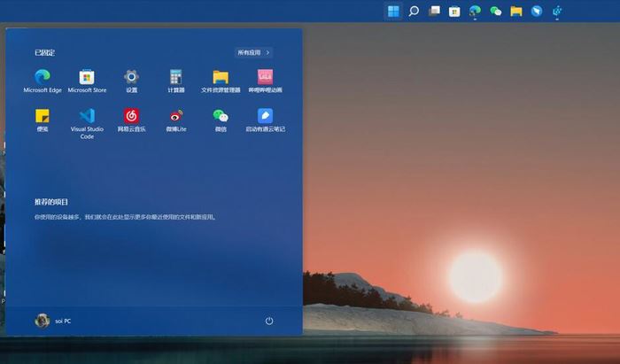Click the taskbar search magnifier icon
This screenshot has height=364, width=620.
(414, 12)
